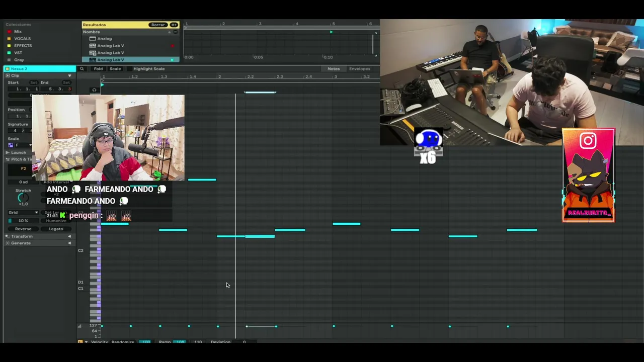
Task: Click the arrangement overview play marker
Action: point(331,32)
